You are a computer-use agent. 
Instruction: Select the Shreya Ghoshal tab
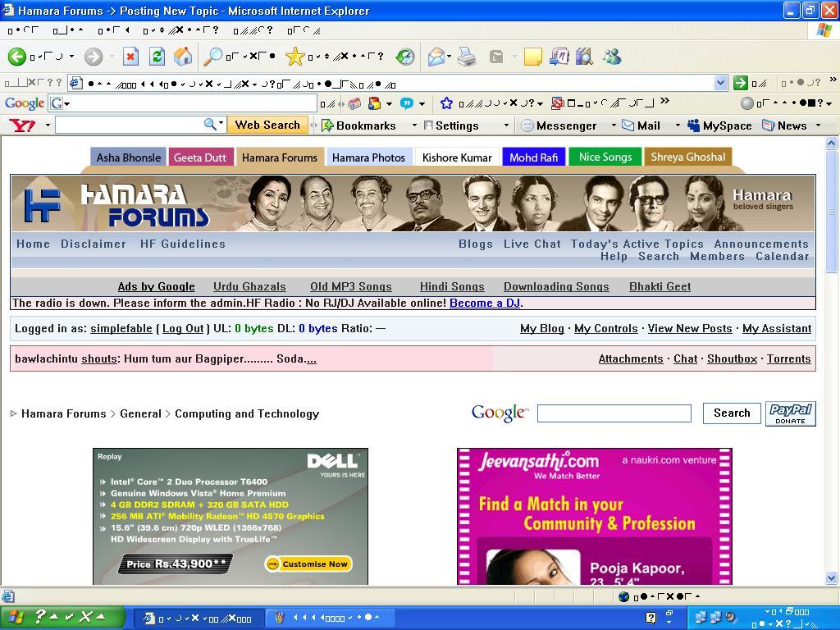[688, 157]
